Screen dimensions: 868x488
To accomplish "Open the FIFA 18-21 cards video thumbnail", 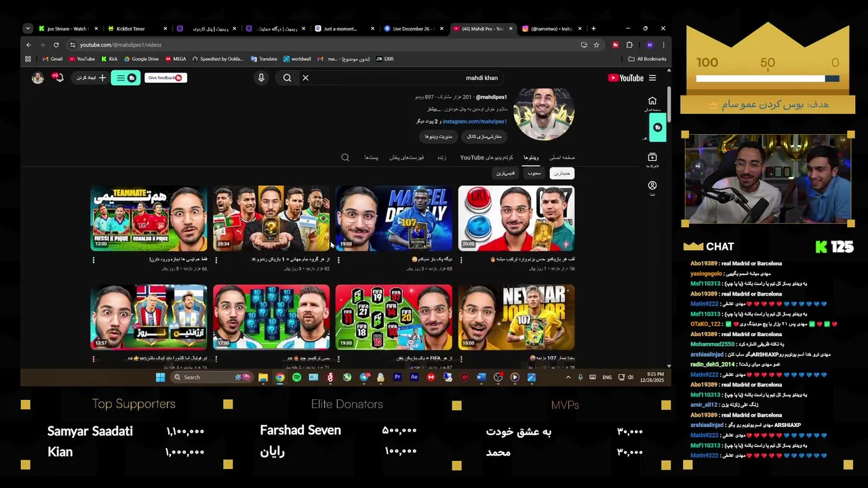I will [x=393, y=317].
